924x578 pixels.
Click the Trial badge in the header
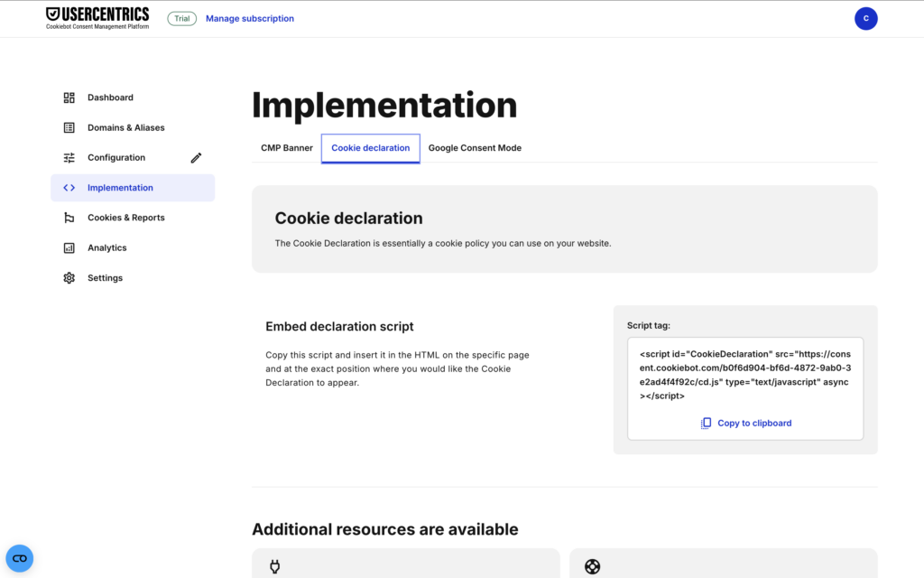pos(181,18)
